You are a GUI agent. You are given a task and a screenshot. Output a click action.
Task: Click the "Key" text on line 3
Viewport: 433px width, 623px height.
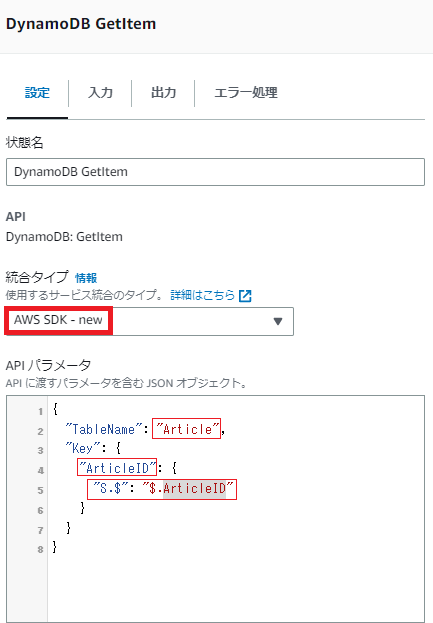tap(83, 449)
